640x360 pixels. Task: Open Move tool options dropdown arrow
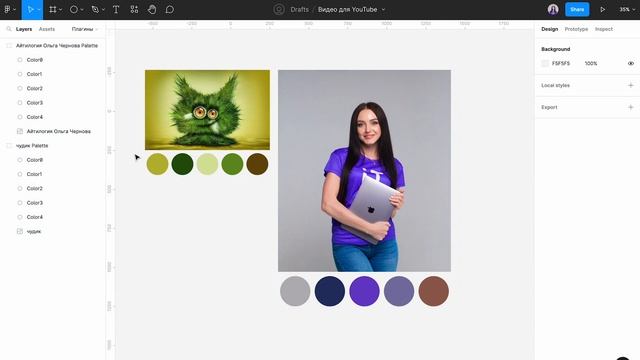[39, 9]
